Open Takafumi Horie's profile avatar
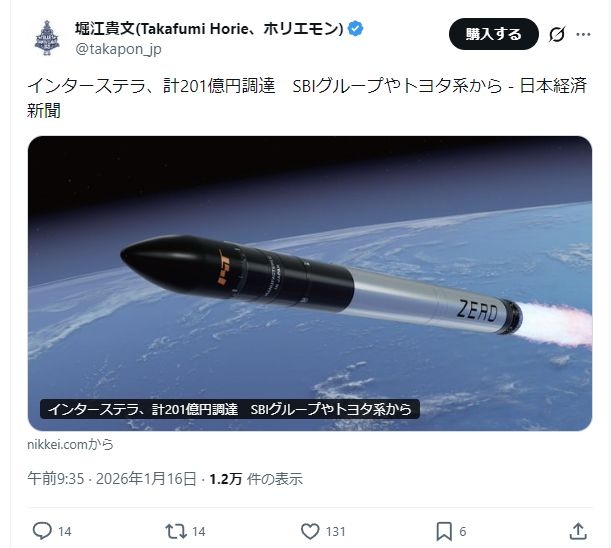 click(x=47, y=38)
